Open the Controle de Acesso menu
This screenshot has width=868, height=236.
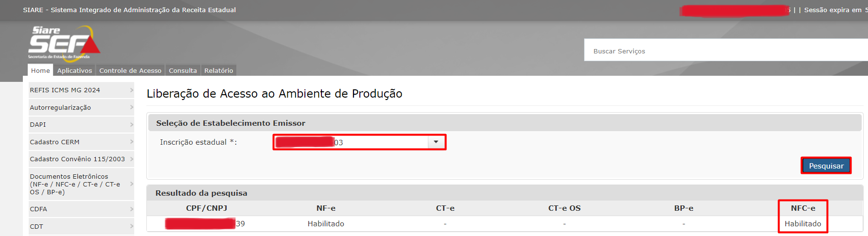[x=130, y=70]
